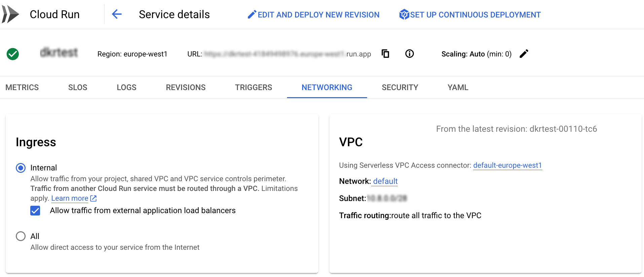Open the default network link

(385, 181)
